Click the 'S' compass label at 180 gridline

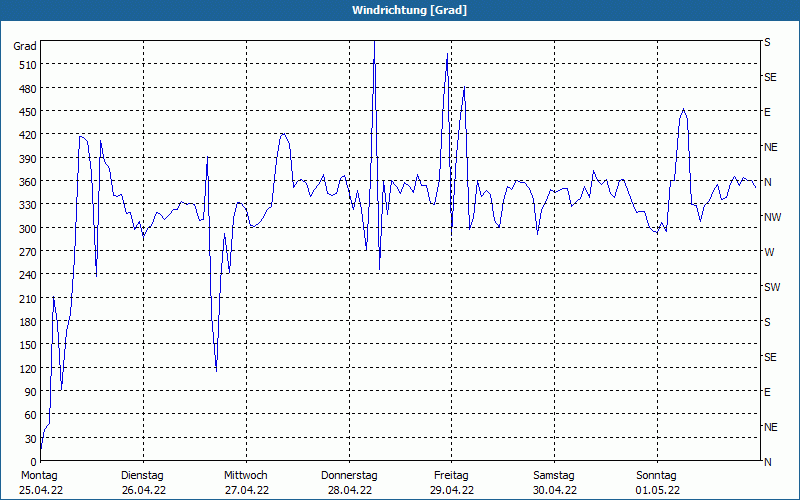pyautogui.click(x=767, y=322)
